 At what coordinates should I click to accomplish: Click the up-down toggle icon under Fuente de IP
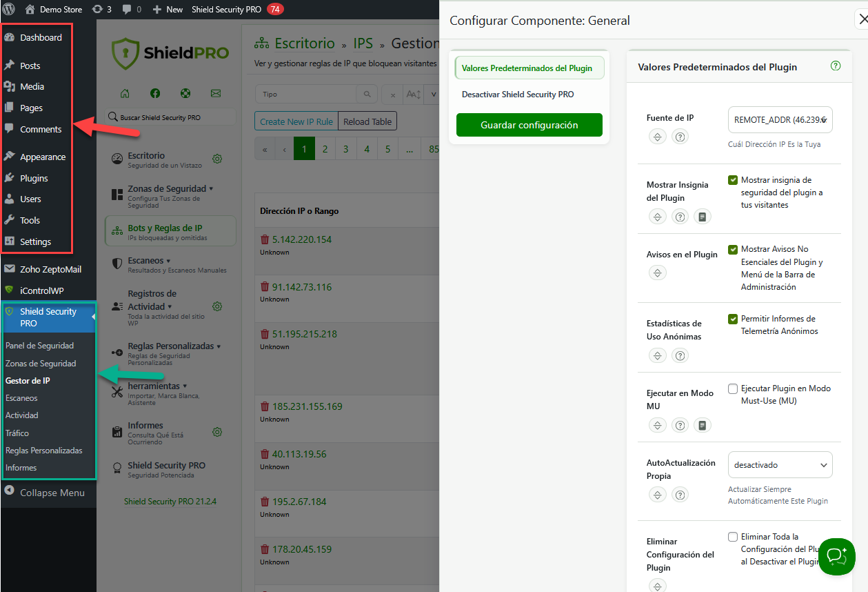coord(658,137)
